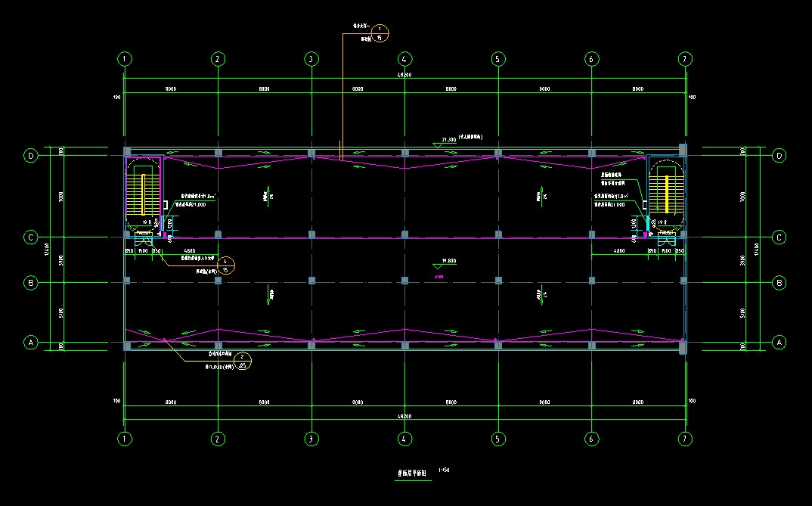Click grid bubble 1 at top row
Screen dimensions: 812x506
tap(125, 59)
